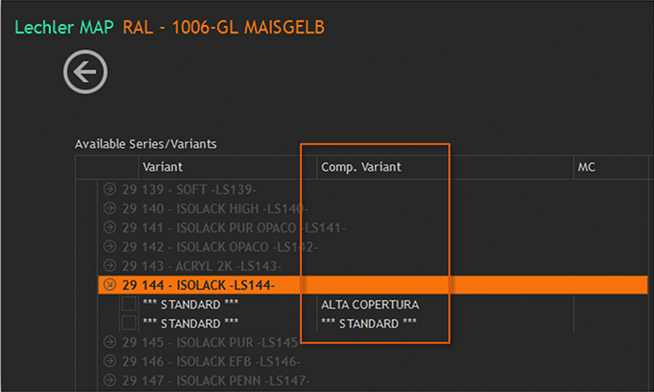Check the STANDARD variant with STANDARD comp. variant
The height and width of the screenshot is (392, 654).
pos(129,323)
